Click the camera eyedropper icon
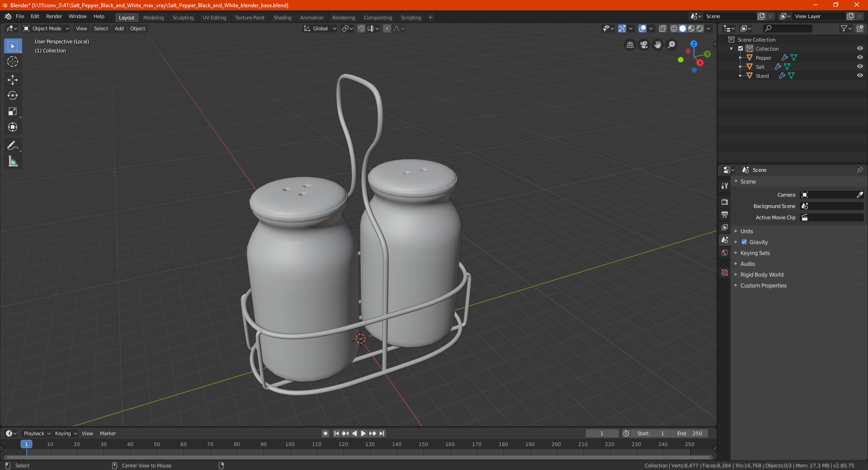This screenshot has width=868, height=470. click(859, 195)
